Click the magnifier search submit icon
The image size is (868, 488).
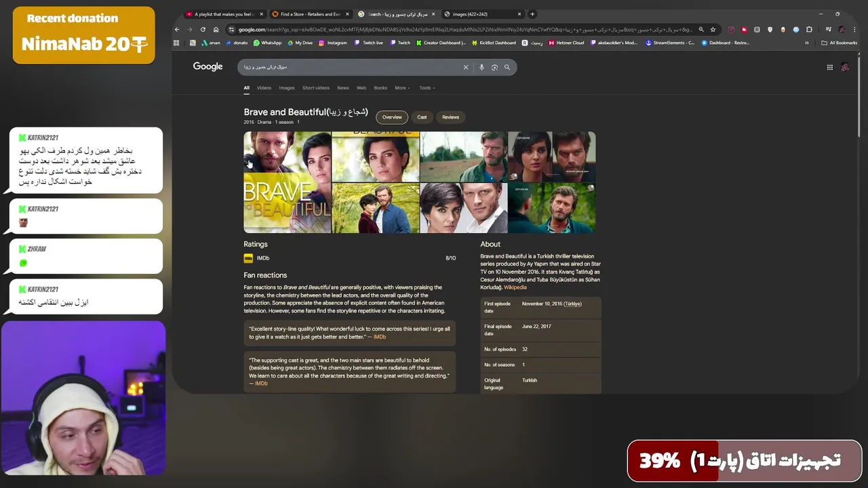point(507,67)
